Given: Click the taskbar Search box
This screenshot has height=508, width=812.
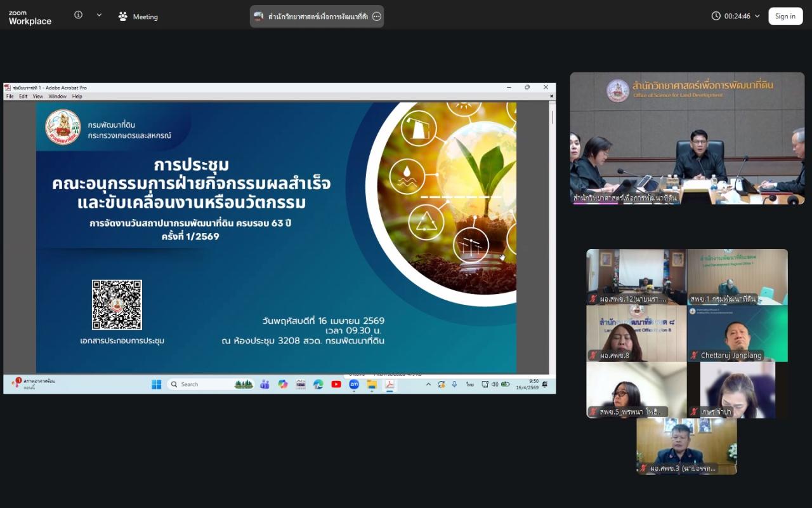Looking at the screenshot, I should click(209, 384).
